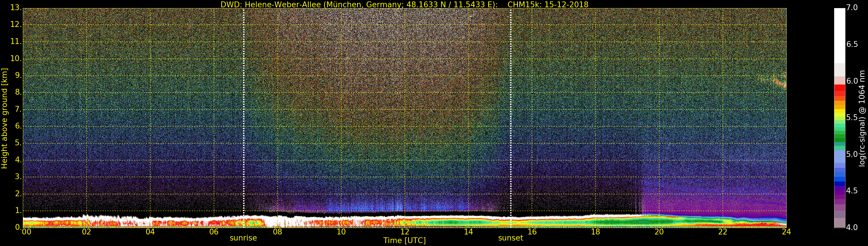868x246 pixels.
Task: Click the 06 hour tick label on time axis
Action: pyautogui.click(x=214, y=232)
